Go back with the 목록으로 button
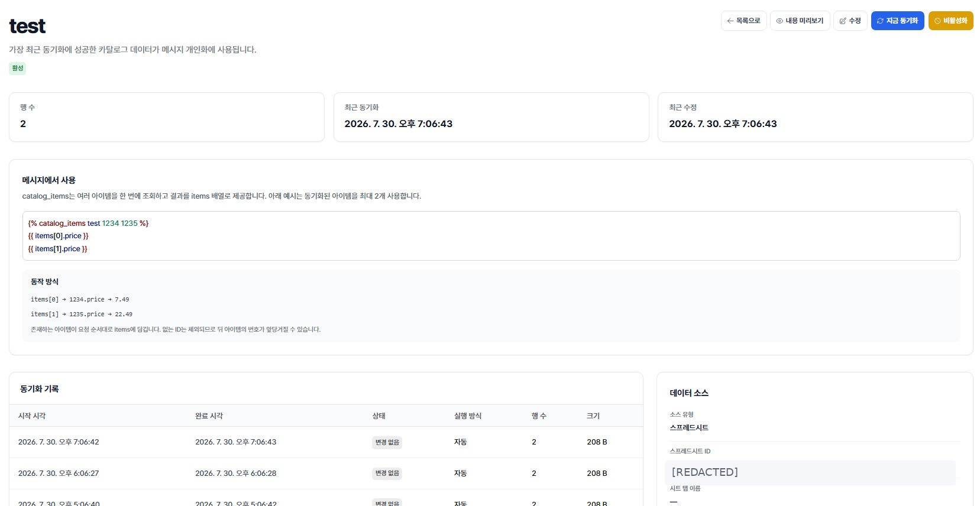980x506 pixels. [743, 21]
